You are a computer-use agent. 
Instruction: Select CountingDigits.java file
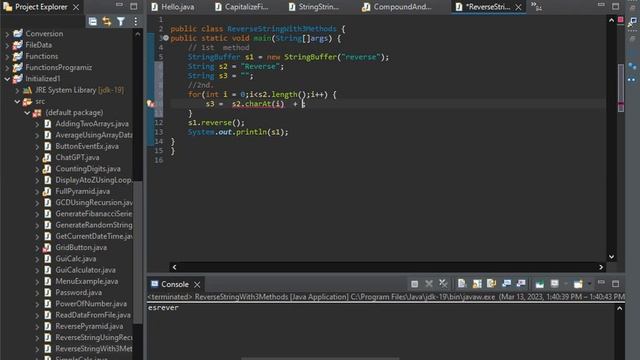point(88,169)
